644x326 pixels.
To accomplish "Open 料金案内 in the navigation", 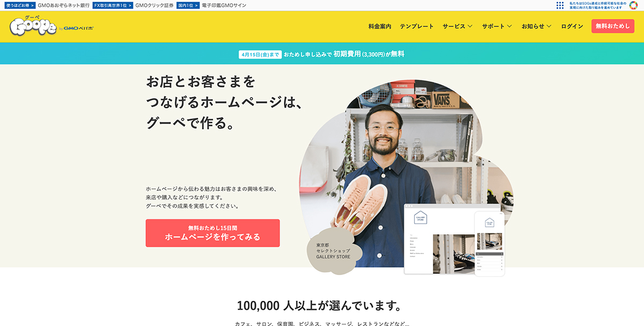I will point(380,26).
